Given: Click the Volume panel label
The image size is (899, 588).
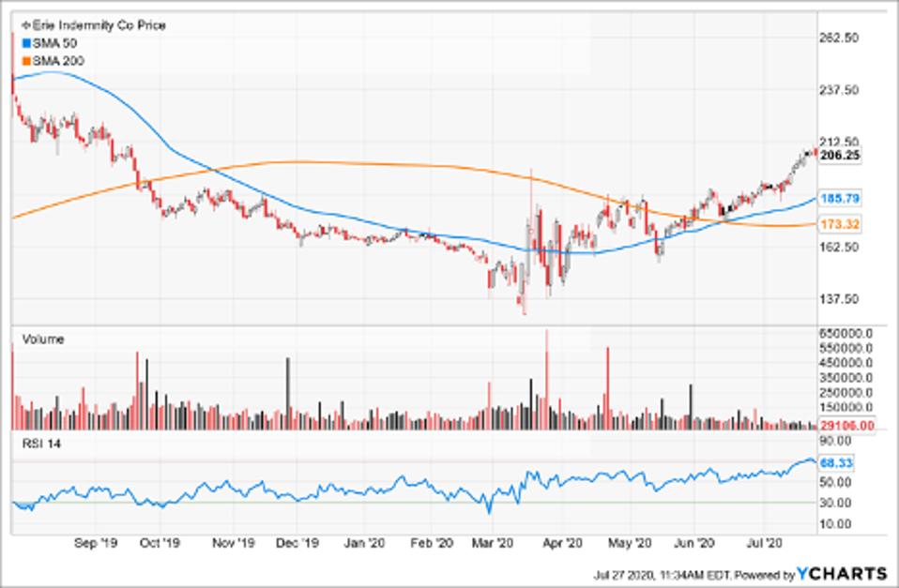Looking at the screenshot, I should click(43, 339).
